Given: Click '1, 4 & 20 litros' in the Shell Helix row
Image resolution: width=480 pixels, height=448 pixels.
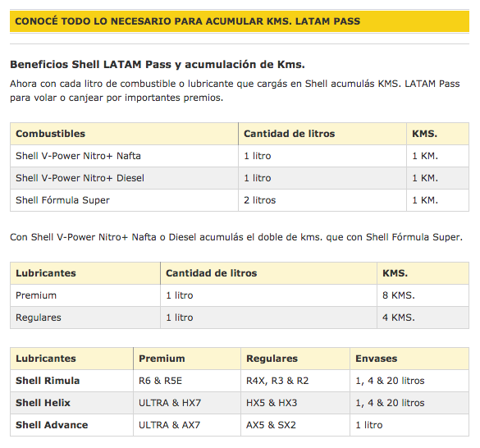Looking at the screenshot, I should (x=409, y=403).
